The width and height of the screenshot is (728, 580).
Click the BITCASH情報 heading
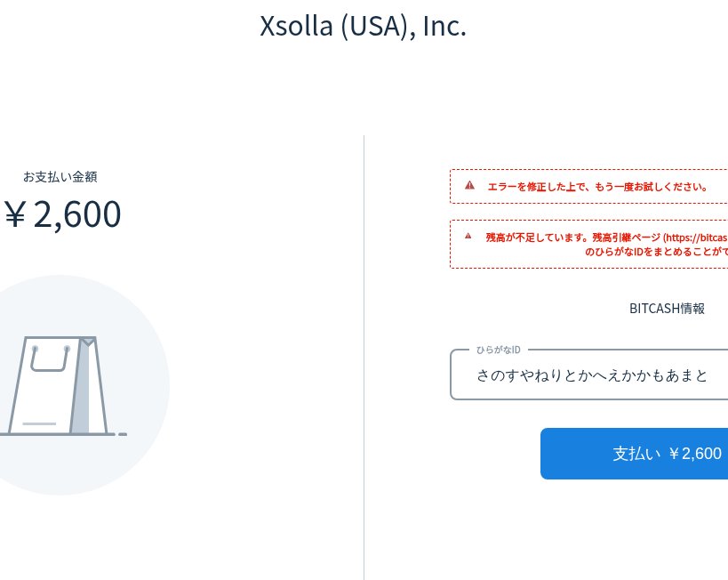coord(667,309)
